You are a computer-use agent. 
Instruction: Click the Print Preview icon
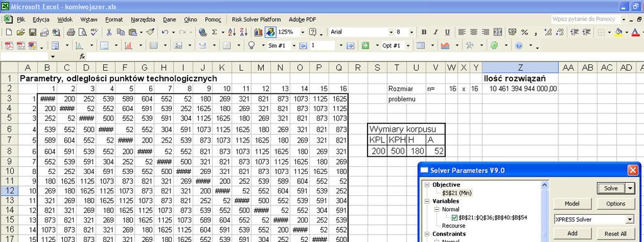[82, 32]
